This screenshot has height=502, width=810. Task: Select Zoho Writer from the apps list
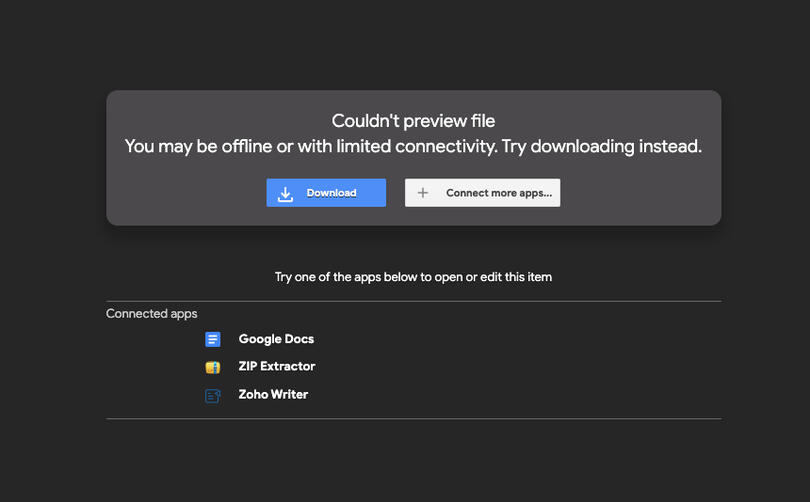pos(273,395)
